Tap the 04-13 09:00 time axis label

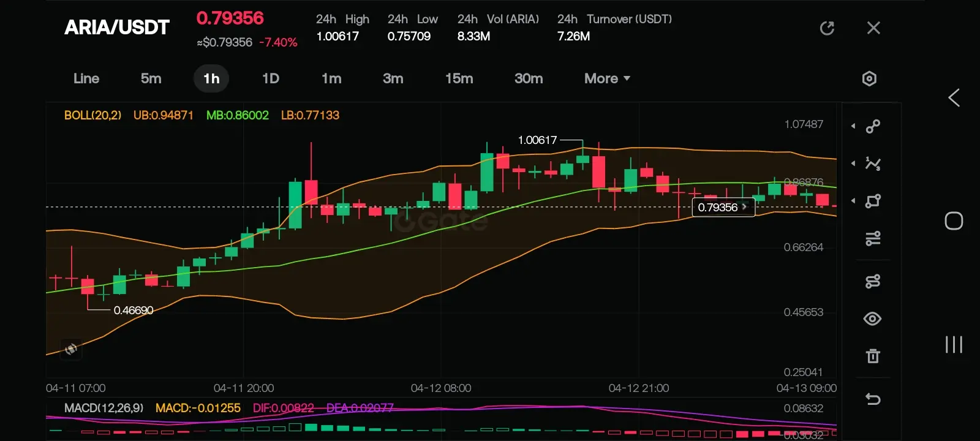pos(807,388)
